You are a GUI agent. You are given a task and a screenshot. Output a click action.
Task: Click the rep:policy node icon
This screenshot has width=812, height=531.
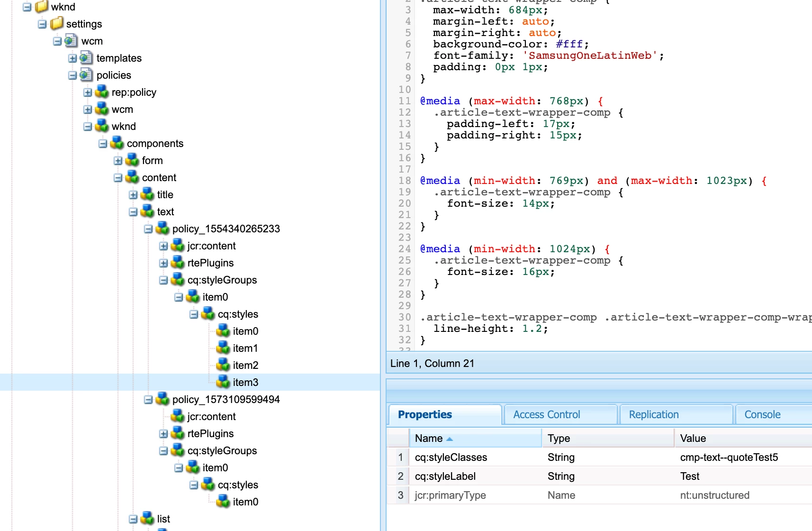coord(101,92)
